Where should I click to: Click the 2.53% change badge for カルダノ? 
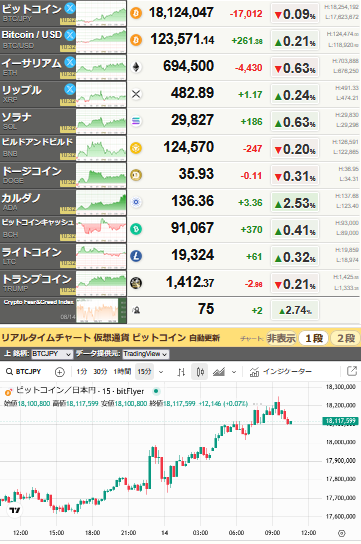click(295, 203)
